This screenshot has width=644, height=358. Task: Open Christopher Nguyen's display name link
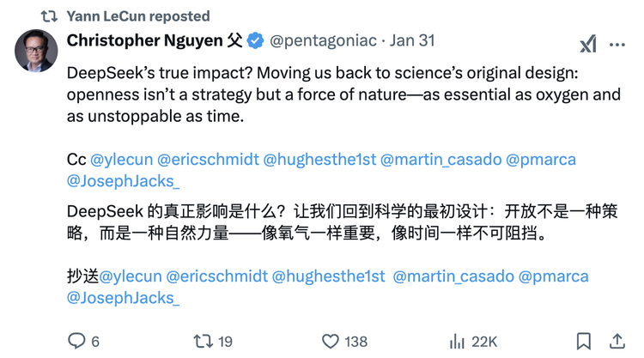(x=146, y=40)
